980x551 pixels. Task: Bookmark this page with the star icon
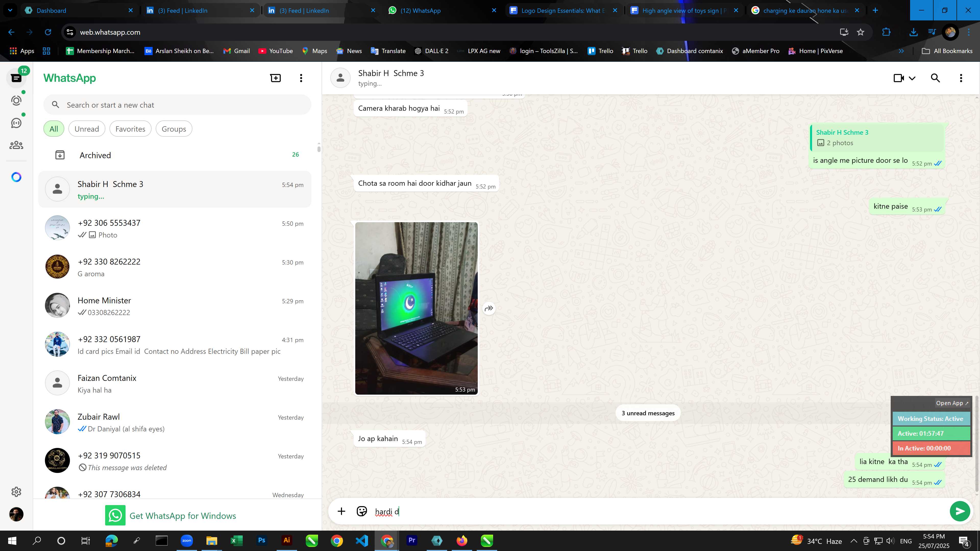pos(861,32)
